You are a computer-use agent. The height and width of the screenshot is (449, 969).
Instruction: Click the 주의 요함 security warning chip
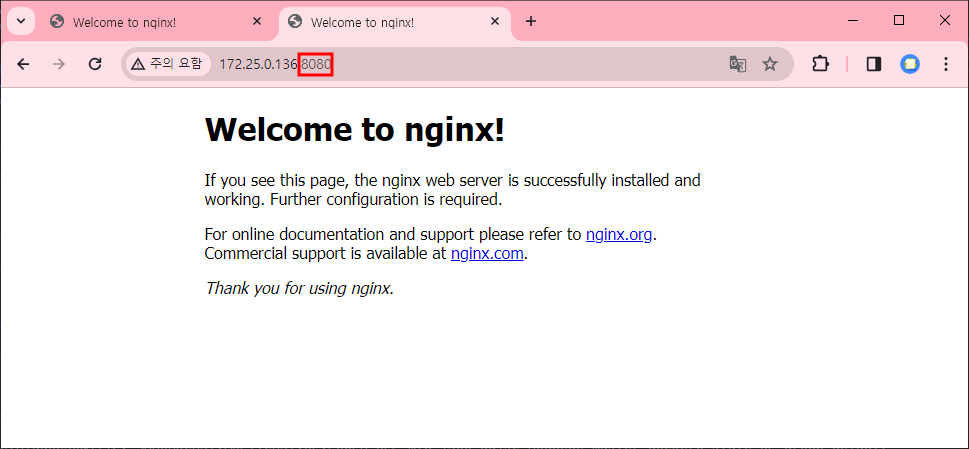click(167, 64)
